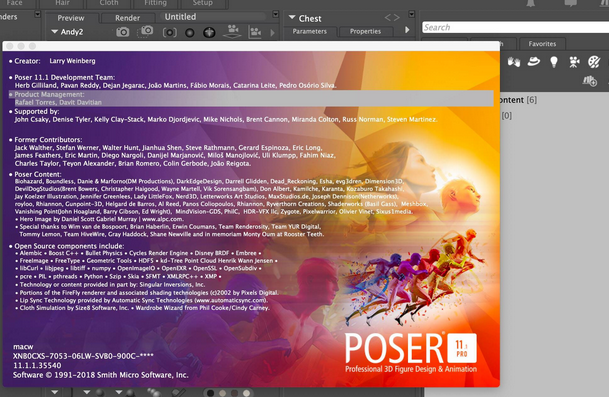
Task: Open the Hands category in Library
Action: pyautogui.click(x=513, y=62)
